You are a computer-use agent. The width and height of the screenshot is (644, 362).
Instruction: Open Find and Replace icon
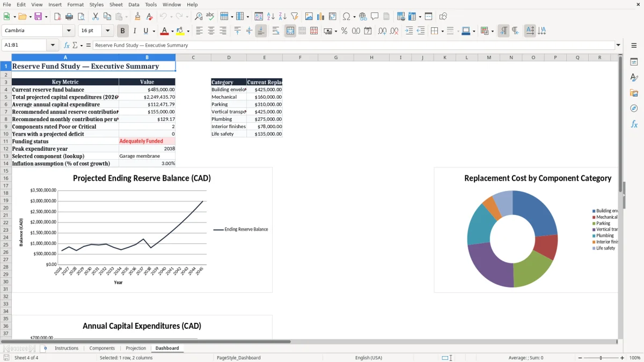199,17
